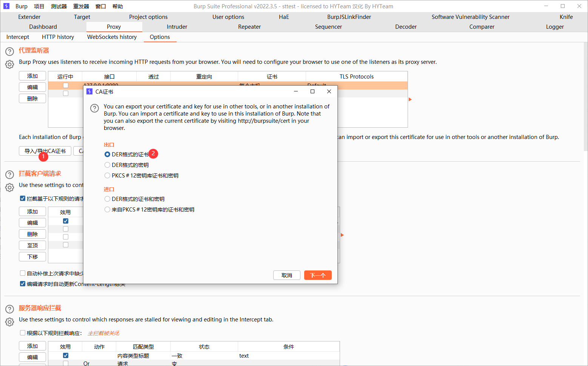The image size is (588, 366).
Task: Toggle the first enabled client intercept rule
Action: (x=66, y=221)
